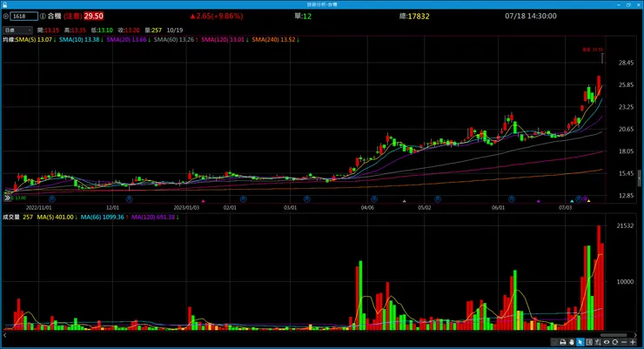
Task: Click the SMA(10) 13.38 indicator label
Action: coord(81,40)
